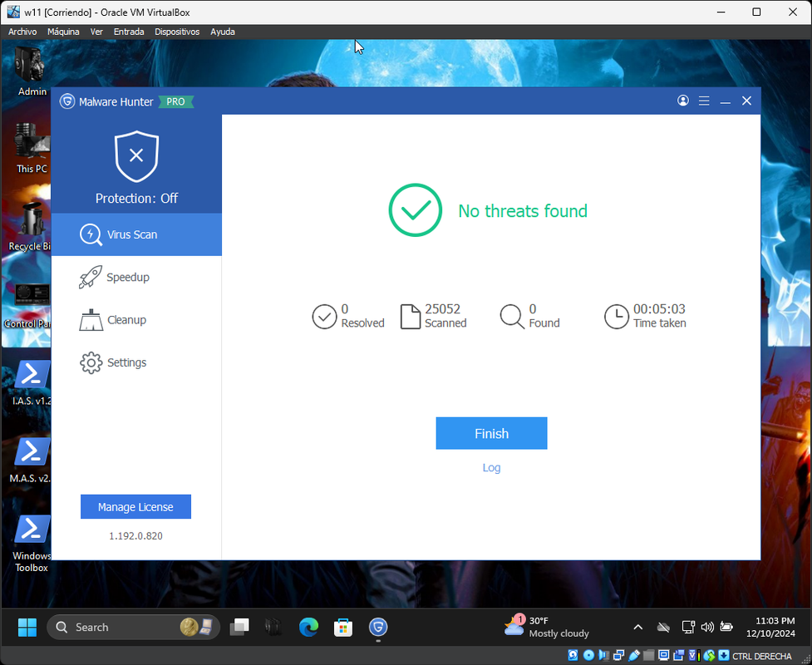Click the Found magnifier icon
Viewport: 812px width, 665px height.
pos(512,317)
